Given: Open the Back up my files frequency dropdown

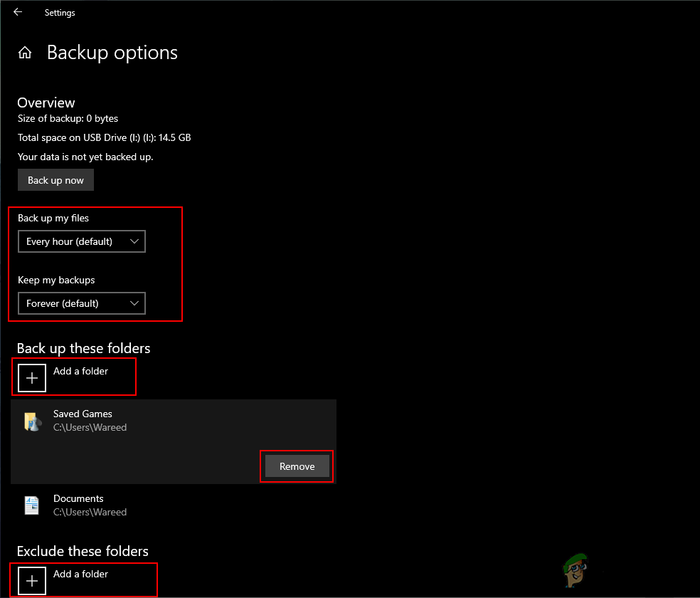Looking at the screenshot, I should click(x=81, y=241).
